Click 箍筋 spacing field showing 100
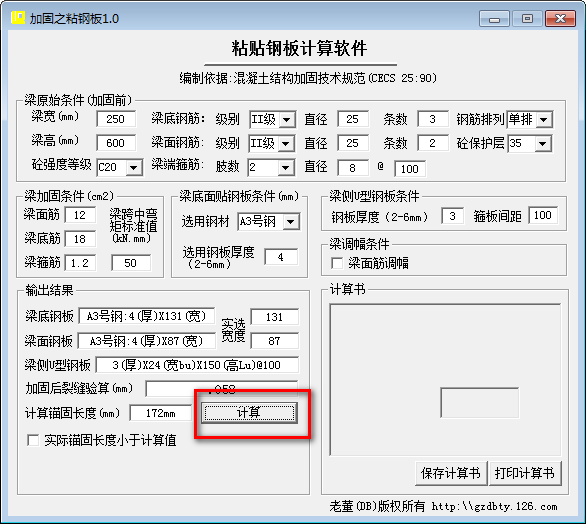This screenshot has width=586, height=524. [410, 169]
